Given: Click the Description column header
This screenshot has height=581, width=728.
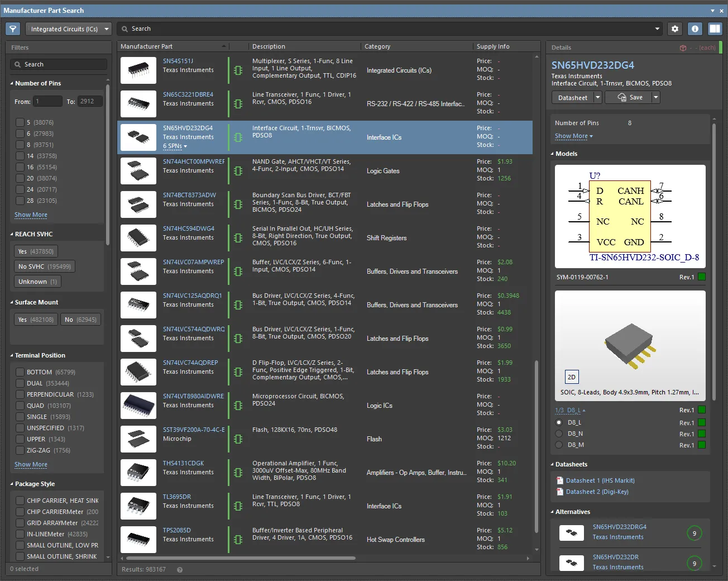Looking at the screenshot, I should [x=304, y=46].
